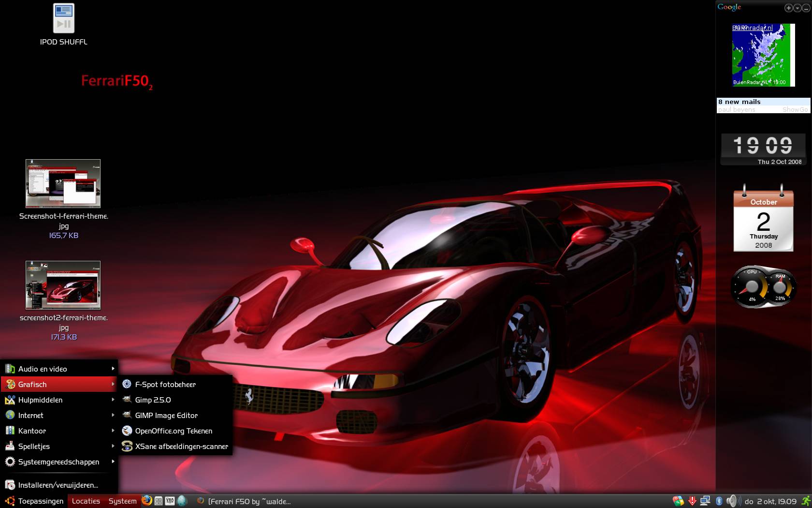
Task: Open the Internet menu category
Action: pos(59,415)
